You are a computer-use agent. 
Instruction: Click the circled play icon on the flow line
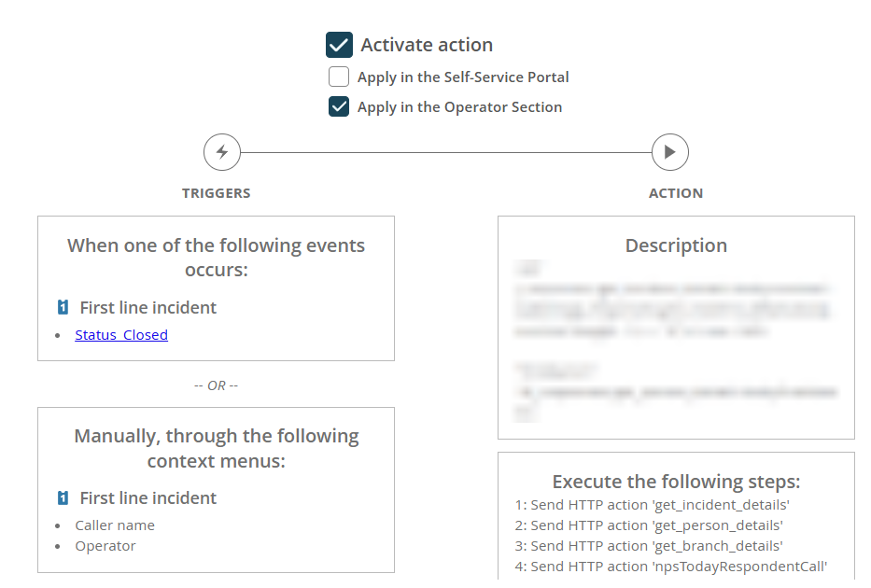pyautogui.click(x=670, y=151)
